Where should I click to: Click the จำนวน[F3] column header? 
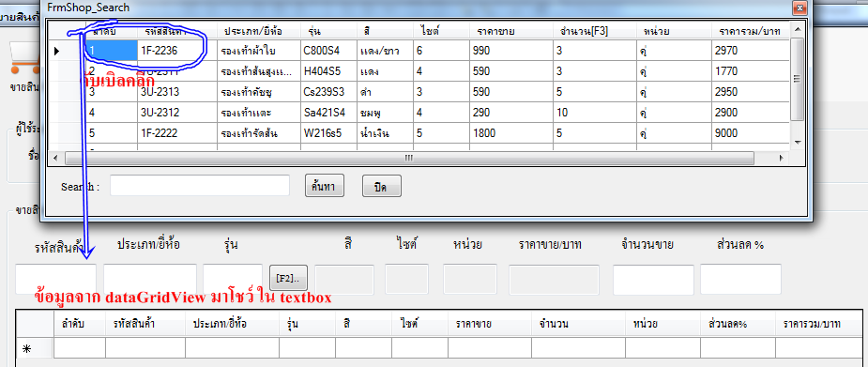click(594, 30)
